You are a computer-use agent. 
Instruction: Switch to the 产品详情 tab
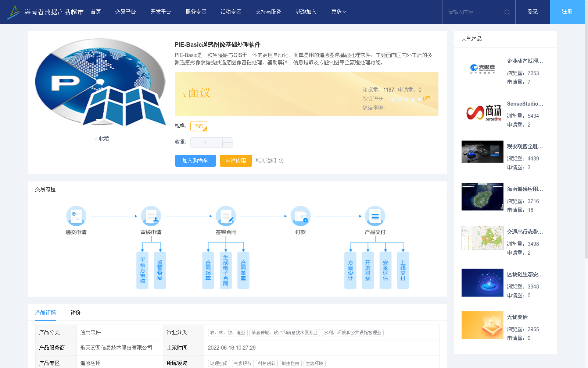click(46, 312)
